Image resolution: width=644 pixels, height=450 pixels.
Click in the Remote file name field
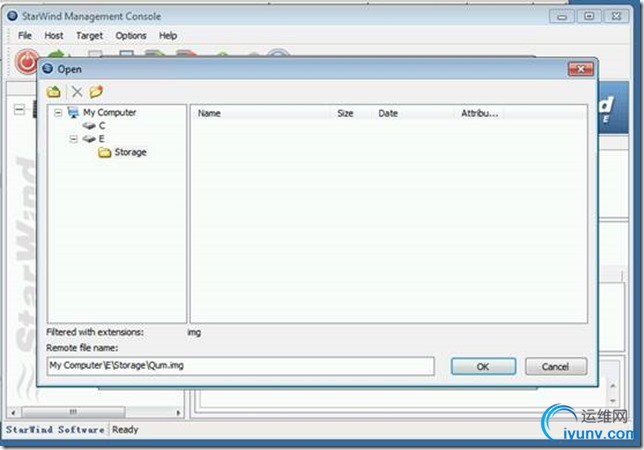(x=241, y=365)
